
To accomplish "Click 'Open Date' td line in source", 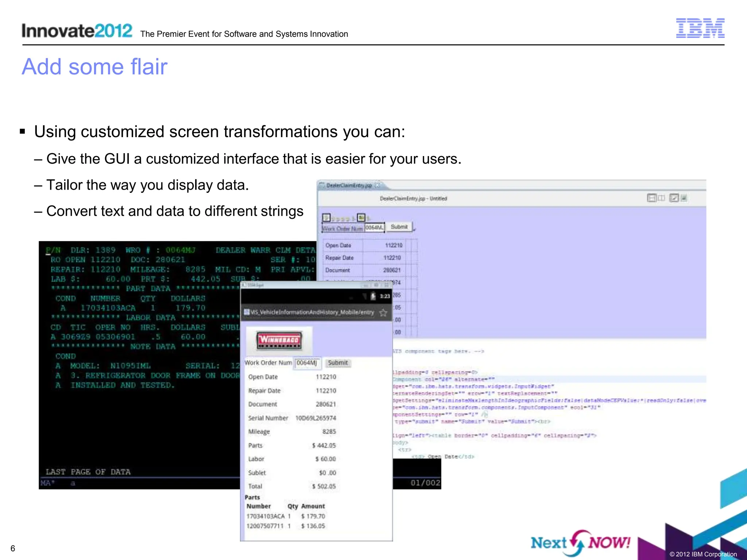I will click(x=442, y=456).
